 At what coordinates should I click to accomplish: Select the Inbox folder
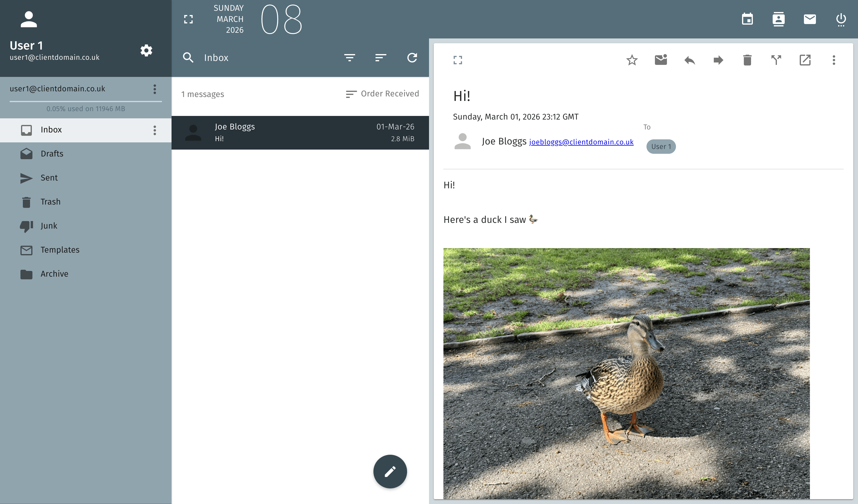[86, 130]
